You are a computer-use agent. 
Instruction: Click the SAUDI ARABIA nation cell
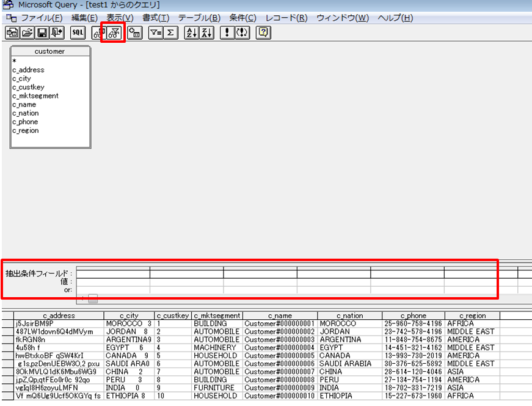(x=350, y=364)
